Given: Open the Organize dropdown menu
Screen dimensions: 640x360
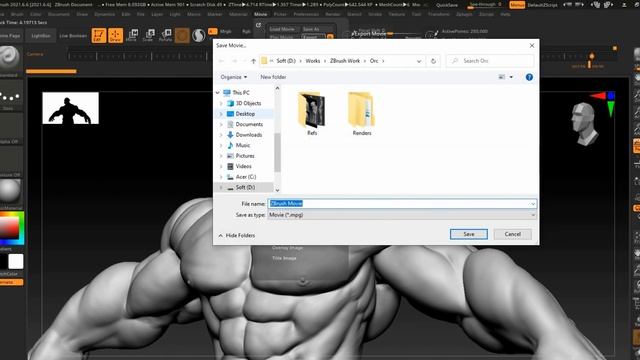Looking at the screenshot, I should coord(233,77).
